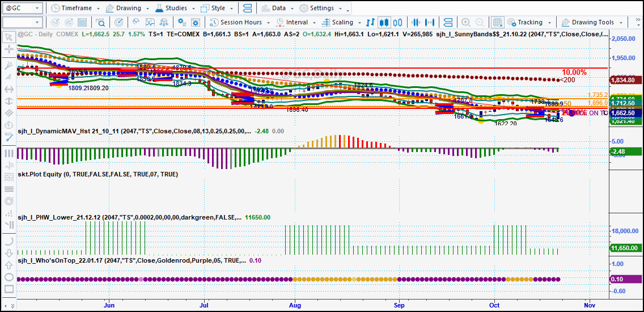644x312 pixels.
Task: Open the Settings menu
Action: pos(320,8)
